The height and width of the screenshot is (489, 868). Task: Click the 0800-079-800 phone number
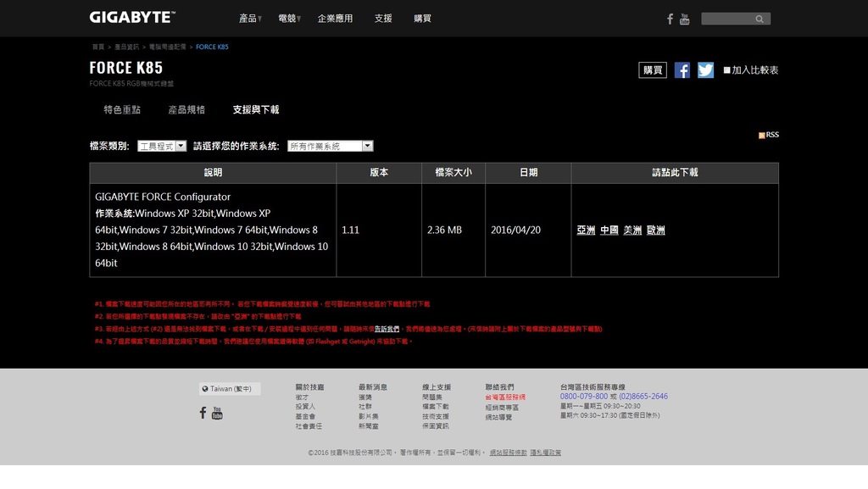(x=583, y=397)
